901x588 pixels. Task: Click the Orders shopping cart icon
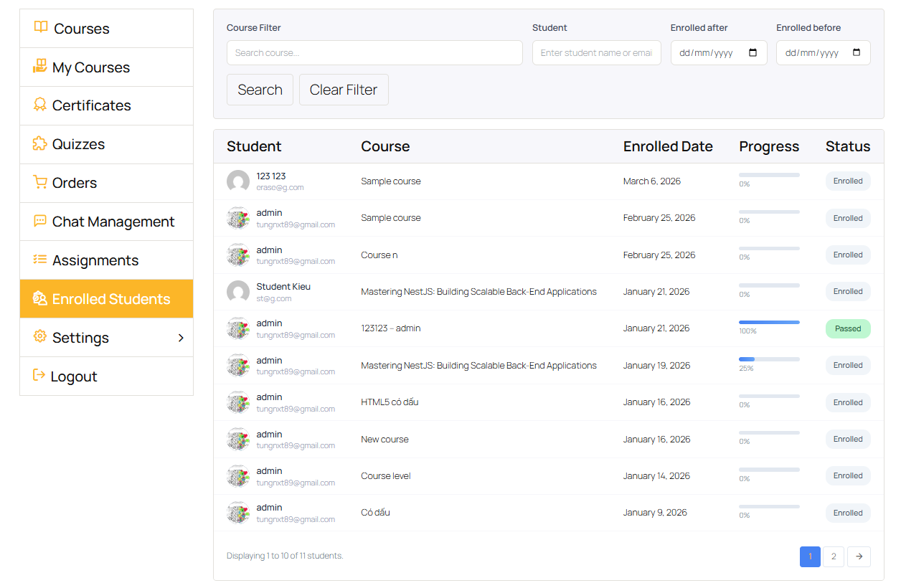[40, 182]
